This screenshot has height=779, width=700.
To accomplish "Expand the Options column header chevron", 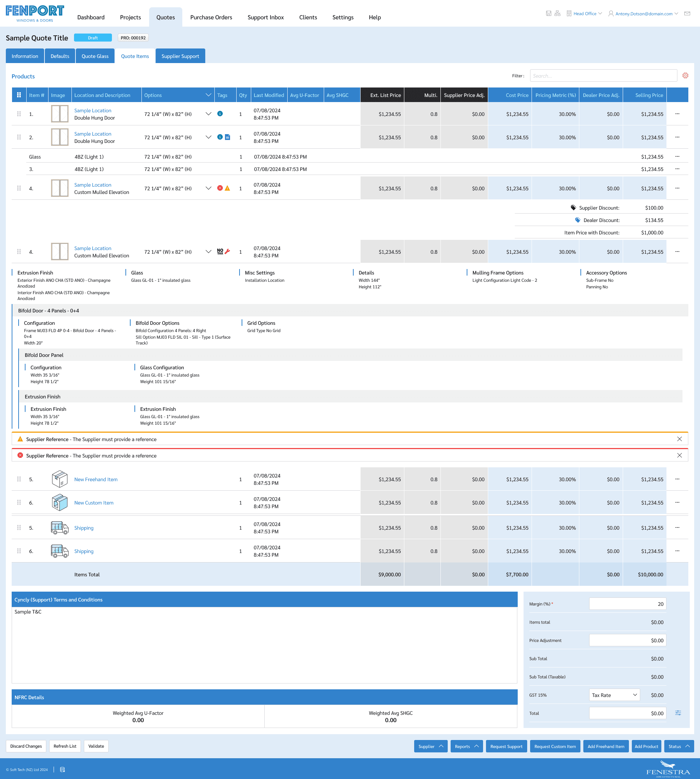I will tap(209, 95).
